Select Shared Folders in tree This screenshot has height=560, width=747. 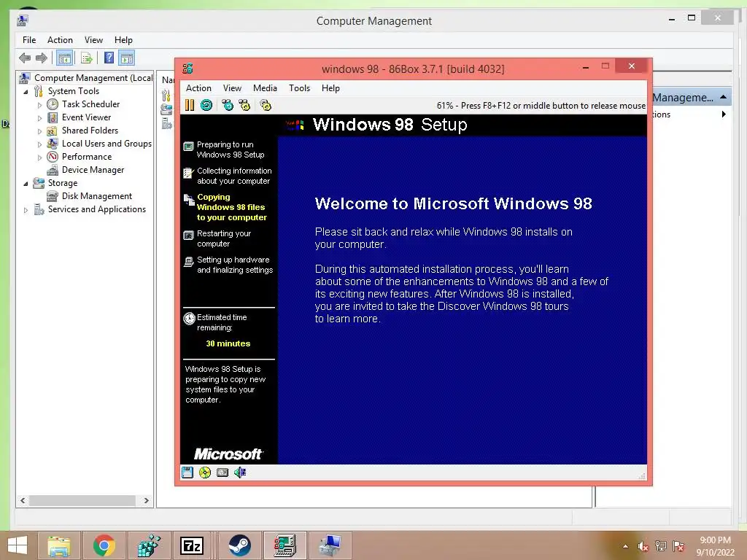pyautogui.click(x=90, y=131)
